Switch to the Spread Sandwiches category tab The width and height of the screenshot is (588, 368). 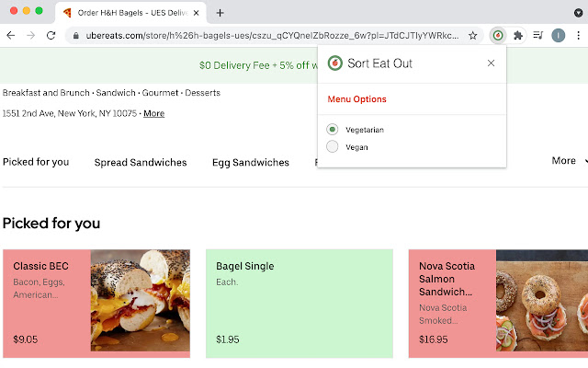click(x=141, y=163)
